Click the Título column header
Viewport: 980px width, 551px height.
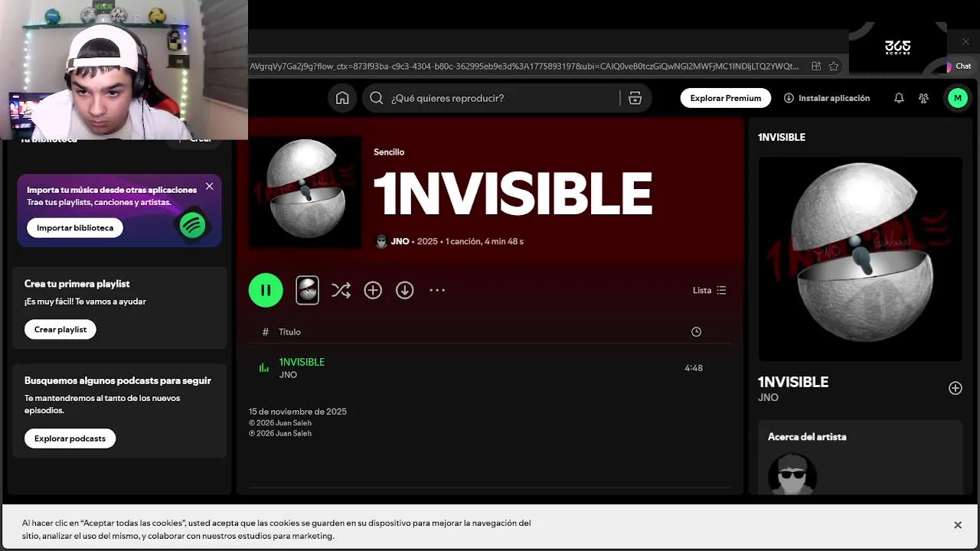(x=289, y=332)
